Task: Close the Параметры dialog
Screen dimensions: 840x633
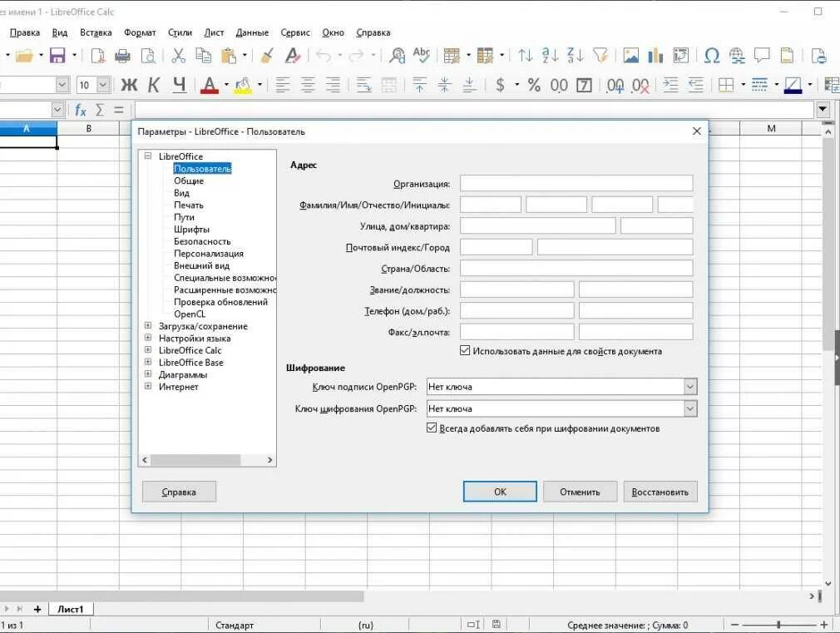Action: coord(696,131)
